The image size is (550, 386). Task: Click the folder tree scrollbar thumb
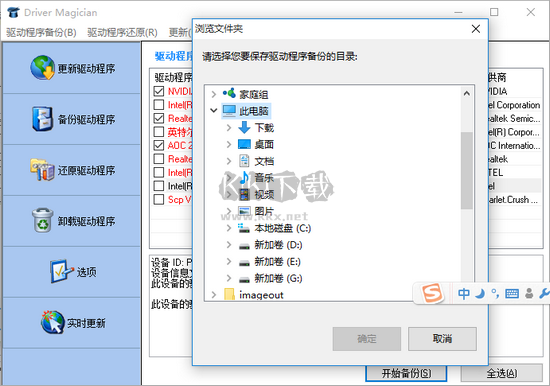point(467,171)
